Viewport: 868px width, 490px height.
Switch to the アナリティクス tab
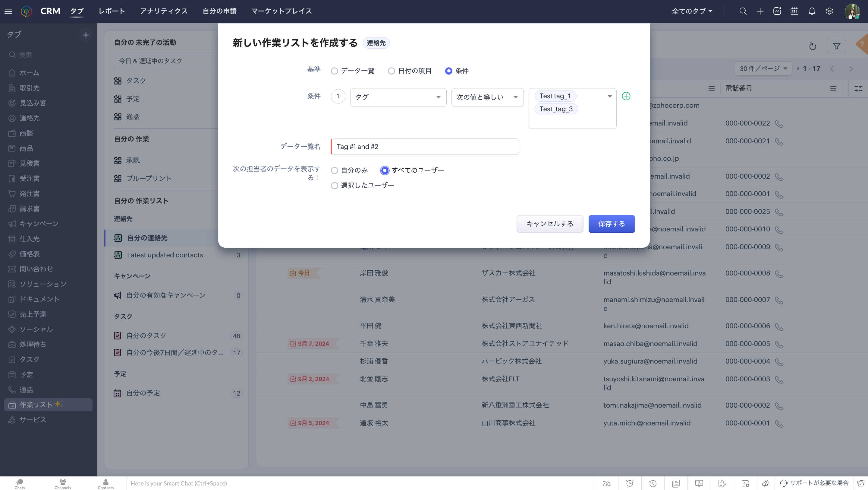[164, 11]
